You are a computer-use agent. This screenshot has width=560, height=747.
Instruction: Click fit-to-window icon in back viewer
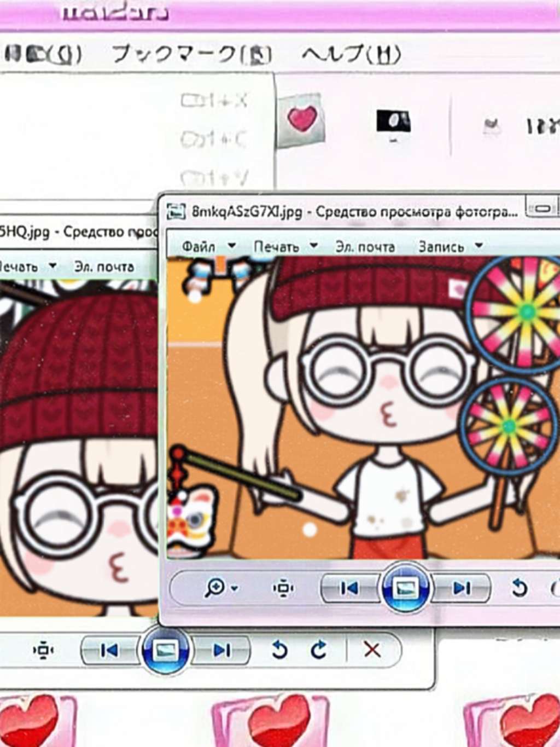pyautogui.click(x=43, y=650)
